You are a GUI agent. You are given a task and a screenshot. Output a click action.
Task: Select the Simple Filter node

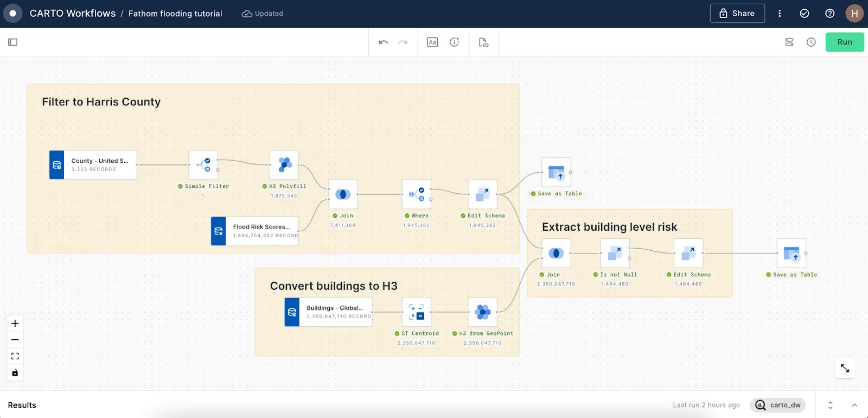(x=203, y=165)
